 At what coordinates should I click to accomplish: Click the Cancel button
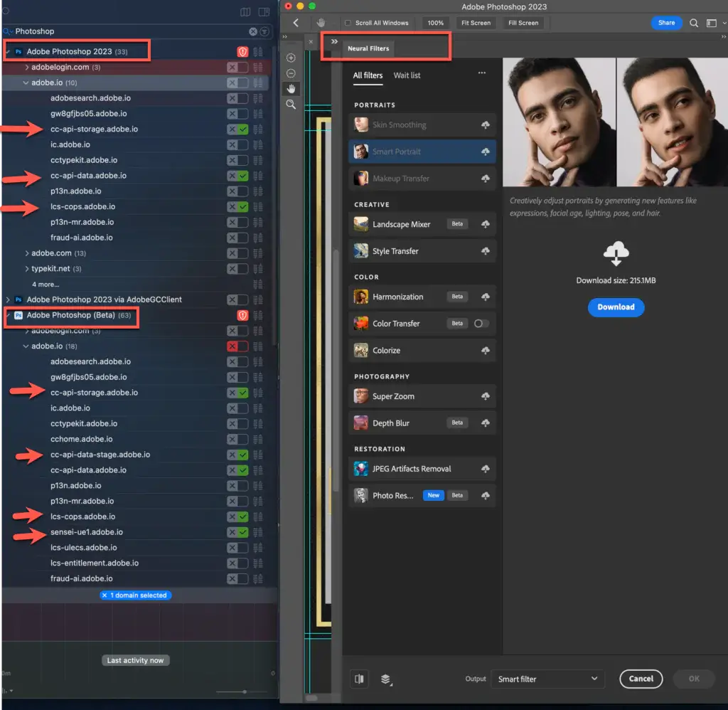641,679
